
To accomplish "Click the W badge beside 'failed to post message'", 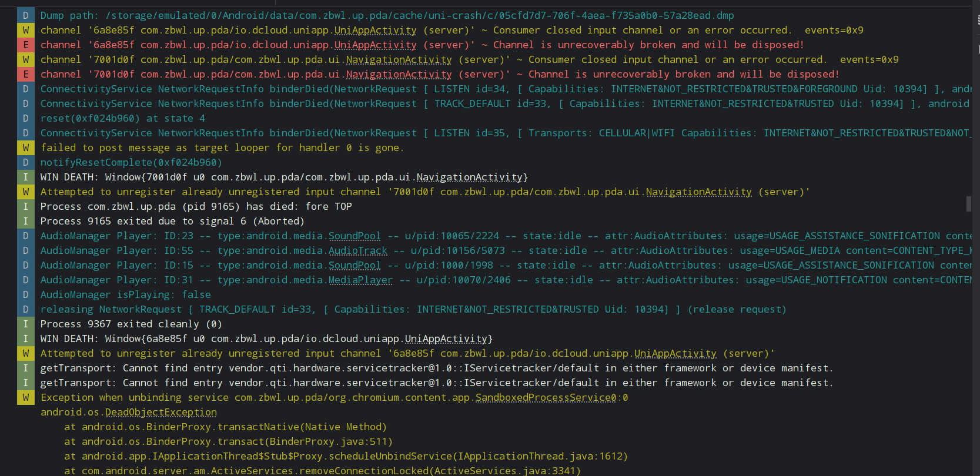I will (x=26, y=148).
